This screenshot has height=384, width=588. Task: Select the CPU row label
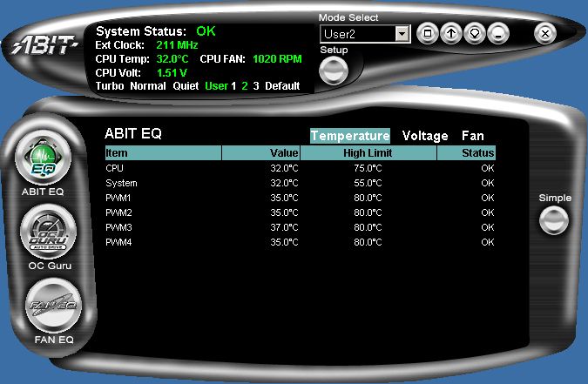pyautogui.click(x=114, y=168)
